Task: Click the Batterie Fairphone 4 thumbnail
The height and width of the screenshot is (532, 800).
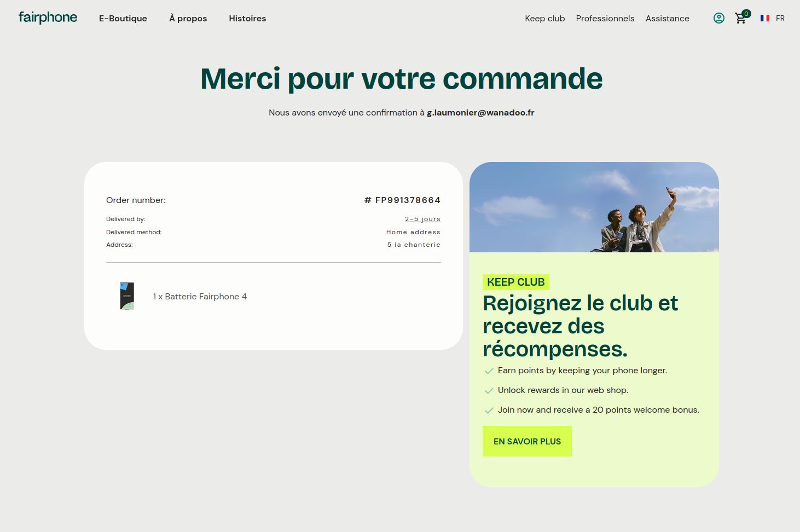Action: pyautogui.click(x=127, y=296)
